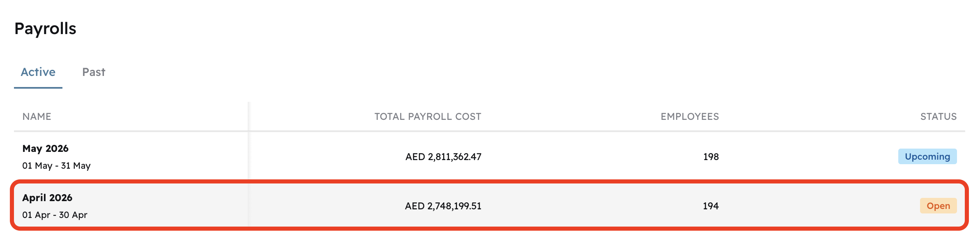Open the May 2026 payroll
Image resolution: width=980 pixels, height=243 pixels.
click(46, 149)
